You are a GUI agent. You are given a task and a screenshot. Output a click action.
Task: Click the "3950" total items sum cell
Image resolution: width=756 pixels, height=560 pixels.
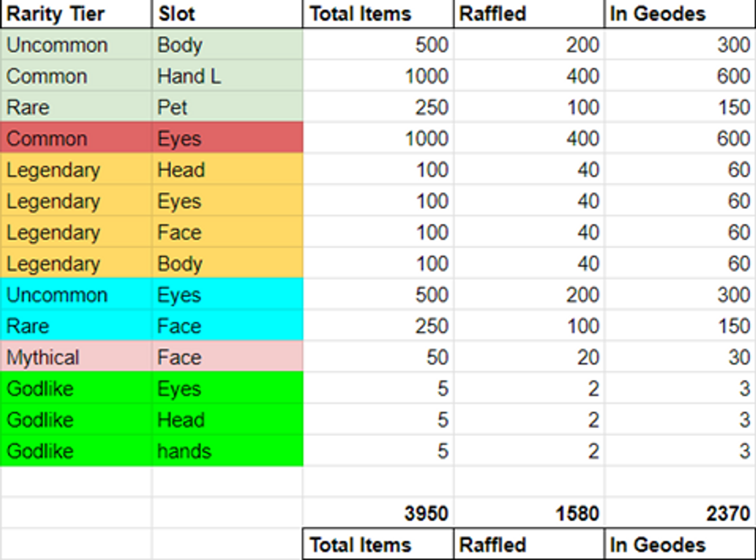click(x=378, y=513)
